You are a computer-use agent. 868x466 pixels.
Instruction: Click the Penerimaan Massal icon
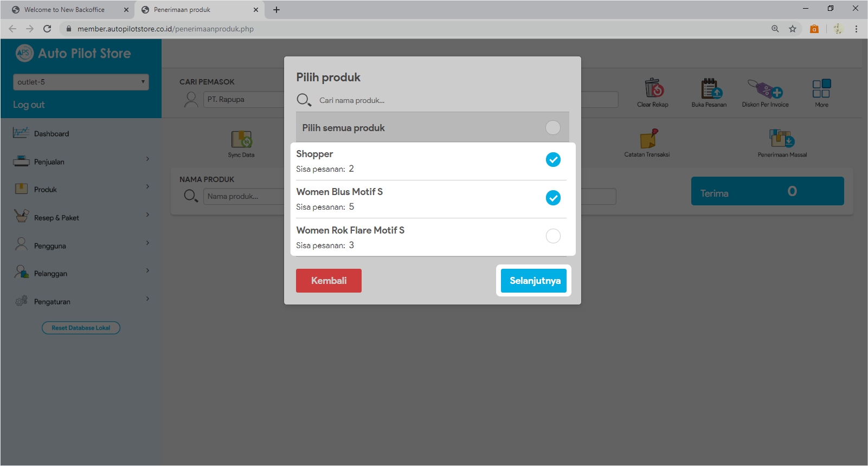782,139
